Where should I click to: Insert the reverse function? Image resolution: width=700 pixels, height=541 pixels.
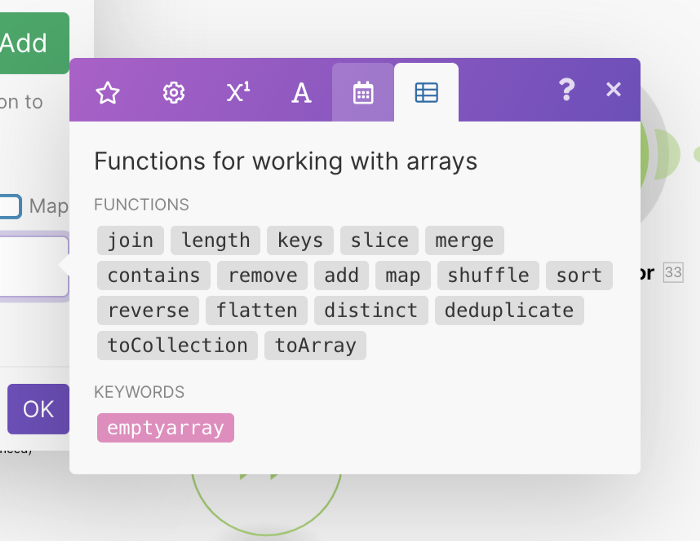tap(148, 310)
